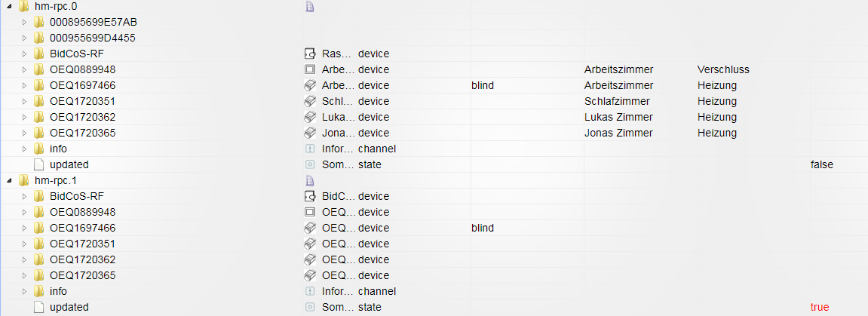
Task: Click the folder icon of 000955699D4455
Action: click(39, 38)
